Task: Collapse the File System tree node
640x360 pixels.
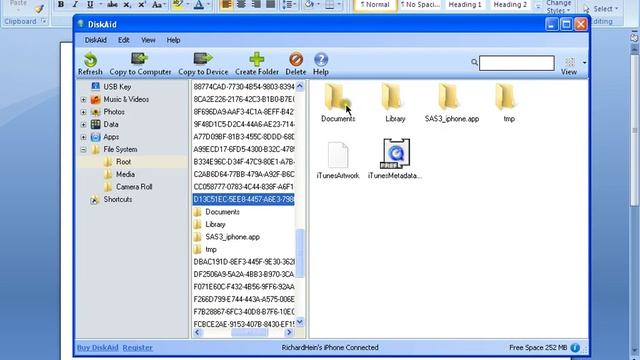Action: pyautogui.click(x=83, y=150)
